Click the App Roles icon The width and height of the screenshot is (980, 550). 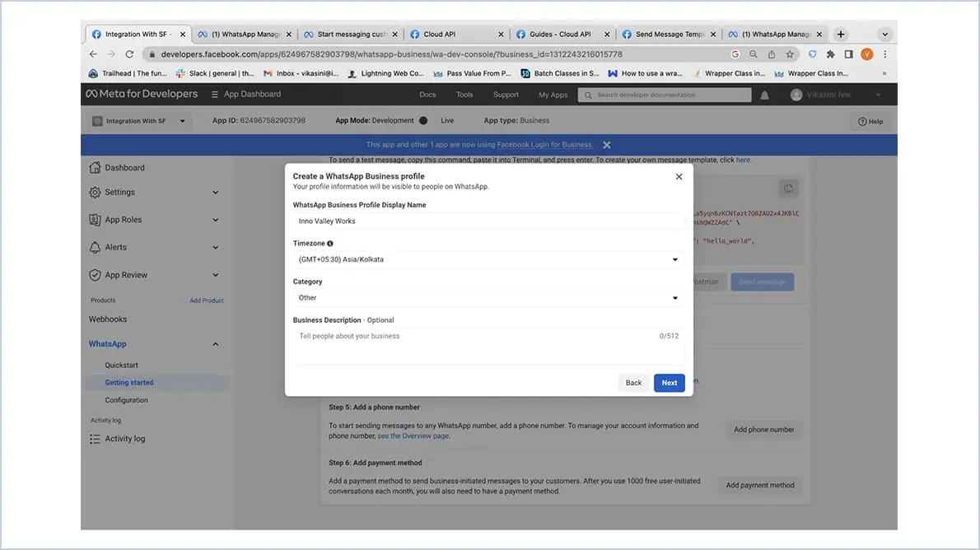95,220
